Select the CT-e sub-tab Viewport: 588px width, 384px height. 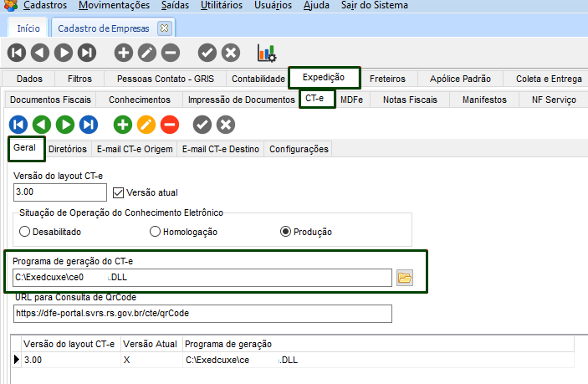(315, 99)
